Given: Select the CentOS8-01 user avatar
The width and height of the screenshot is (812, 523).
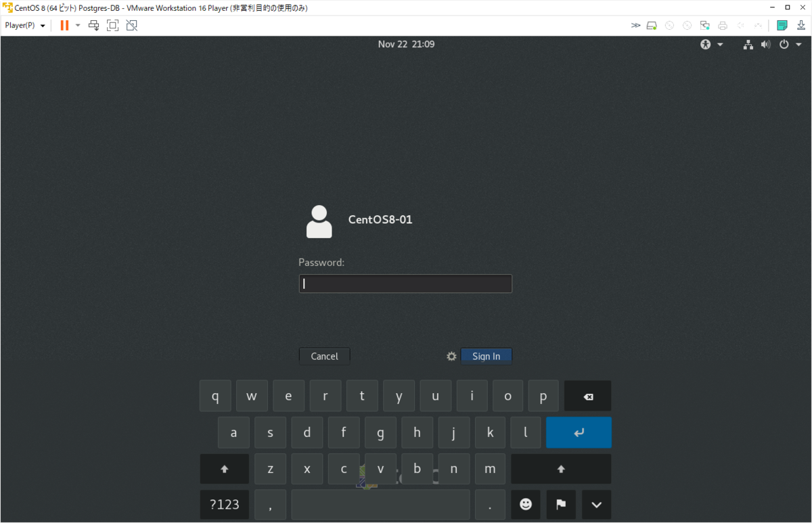Looking at the screenshot, I should (x=319, y=221).
